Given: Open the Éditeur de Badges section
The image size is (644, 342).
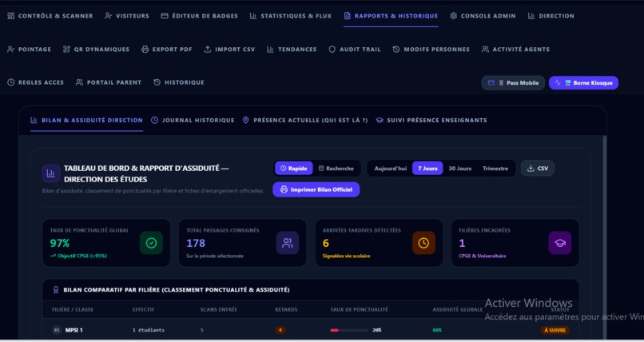Looking at the screenshot, I should 199,16.
